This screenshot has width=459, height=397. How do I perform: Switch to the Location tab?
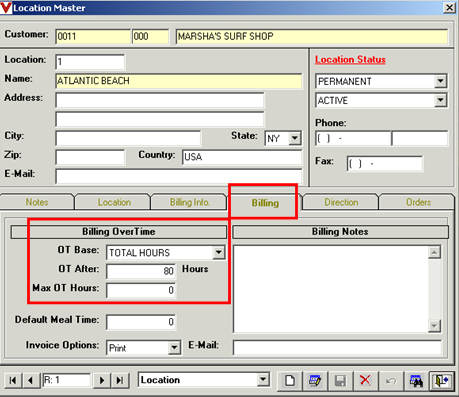(x=114, y=202)
